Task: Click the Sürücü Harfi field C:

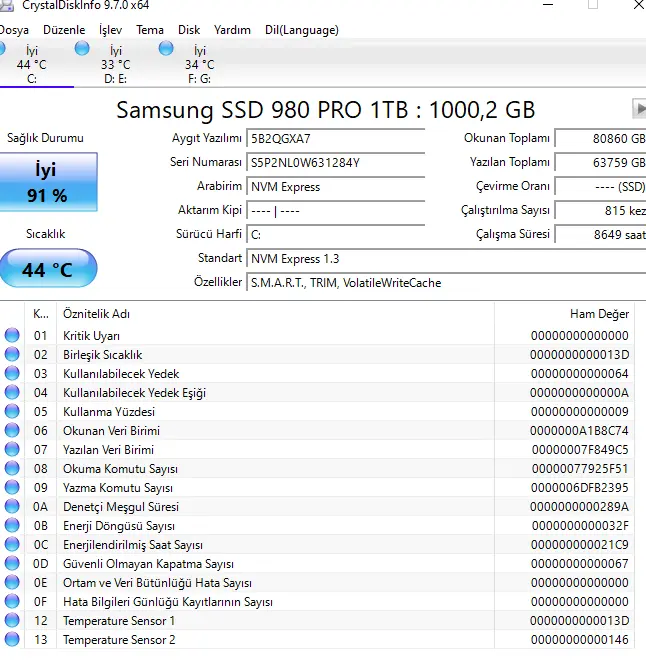Action: coord(336,235)
